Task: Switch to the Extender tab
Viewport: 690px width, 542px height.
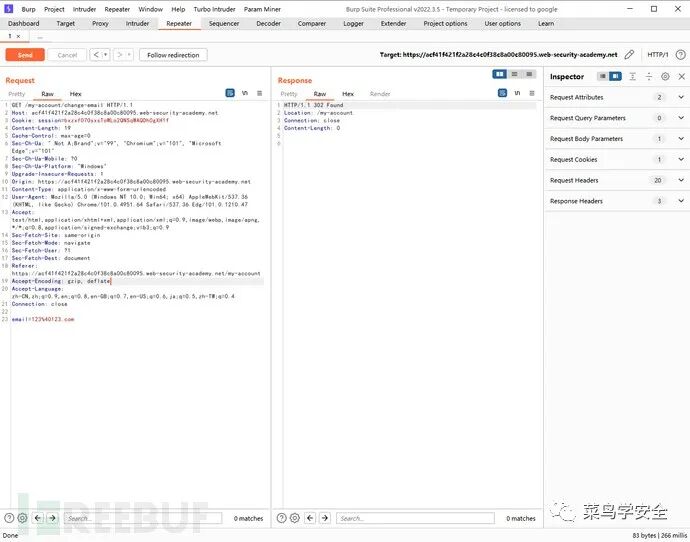Action: click(393, 24)
